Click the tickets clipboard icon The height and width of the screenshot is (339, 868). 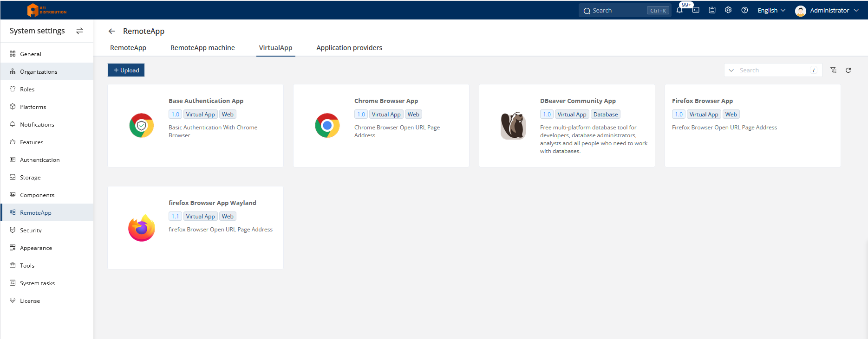pyautogui.click(x=712, y=10)
